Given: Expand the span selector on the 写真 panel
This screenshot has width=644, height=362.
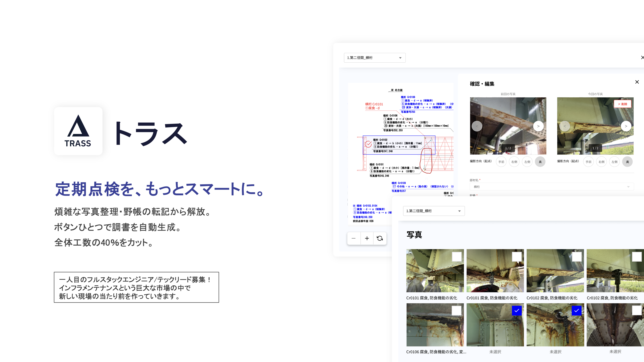Looking at the screenshot, I should pos(434,211).
